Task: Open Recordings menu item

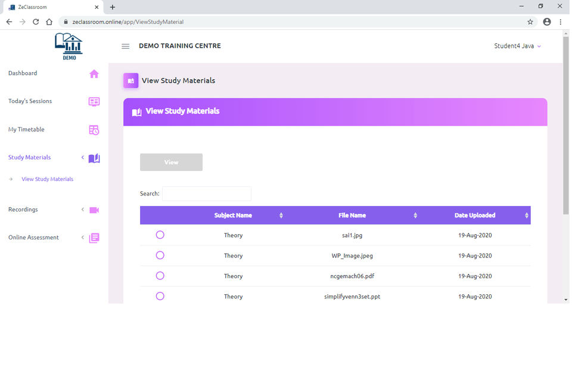Action: 23,210
